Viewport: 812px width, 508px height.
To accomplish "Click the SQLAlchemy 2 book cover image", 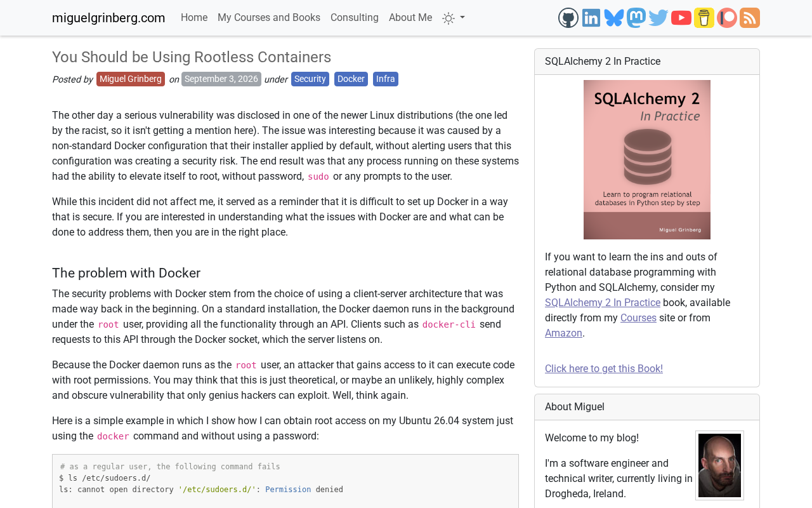I will pos(647,159).
